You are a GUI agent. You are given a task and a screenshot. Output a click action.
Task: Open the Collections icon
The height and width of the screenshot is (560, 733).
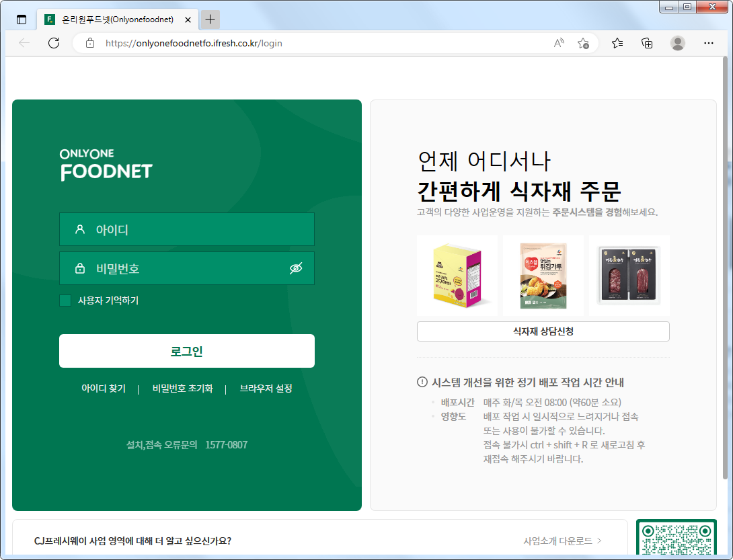pyautogui.click(x=647, y=44)
